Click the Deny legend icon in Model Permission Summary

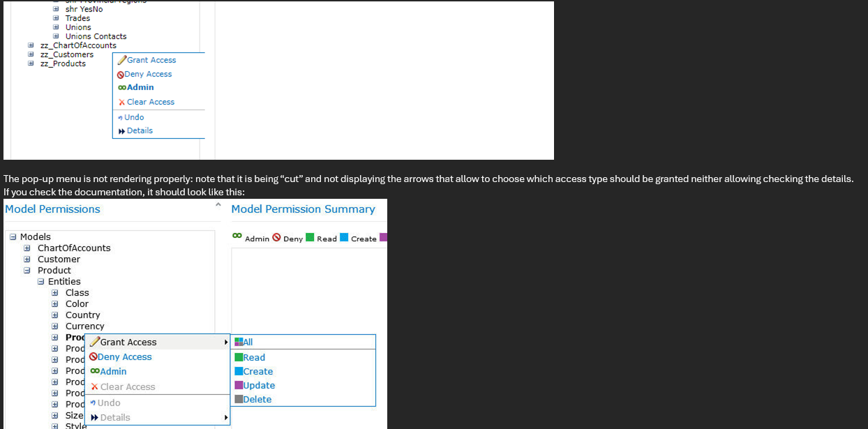coord(275,237)
